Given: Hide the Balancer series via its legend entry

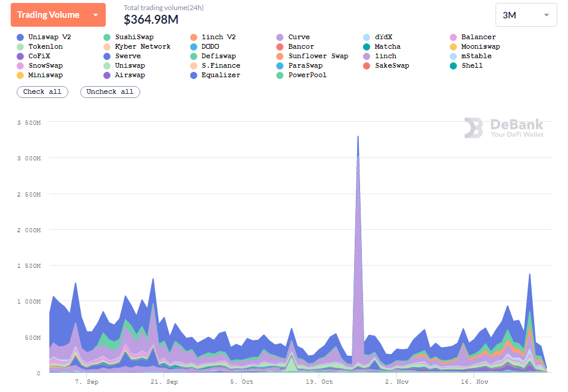Looking at the screenshot, I should pyautogui.click(x=473, y=37).
